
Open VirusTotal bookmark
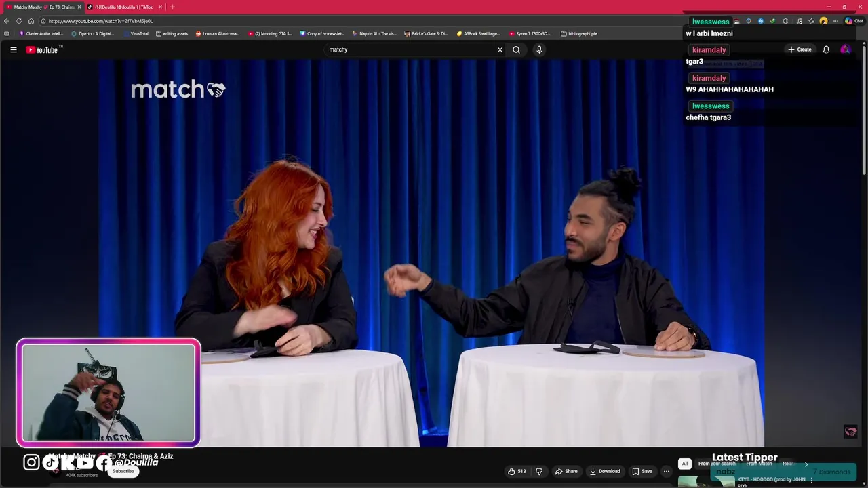click(x=136, y=33)
